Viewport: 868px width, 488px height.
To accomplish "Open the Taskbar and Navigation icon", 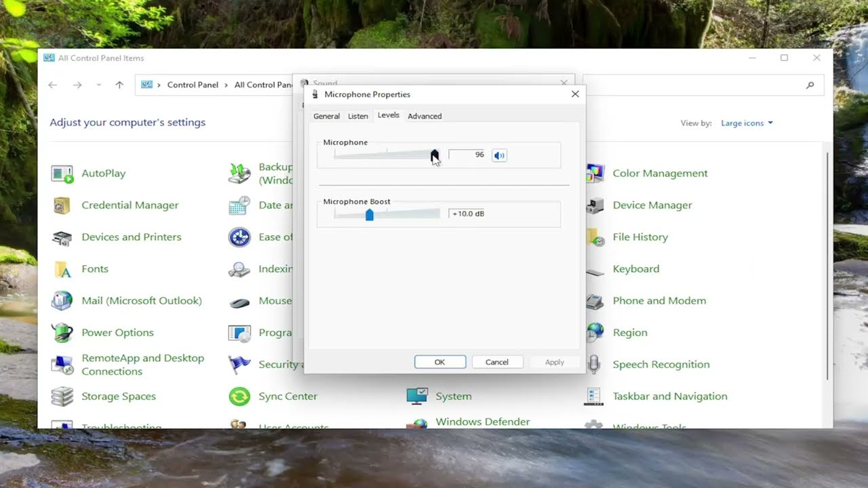I will click(594, 396).
